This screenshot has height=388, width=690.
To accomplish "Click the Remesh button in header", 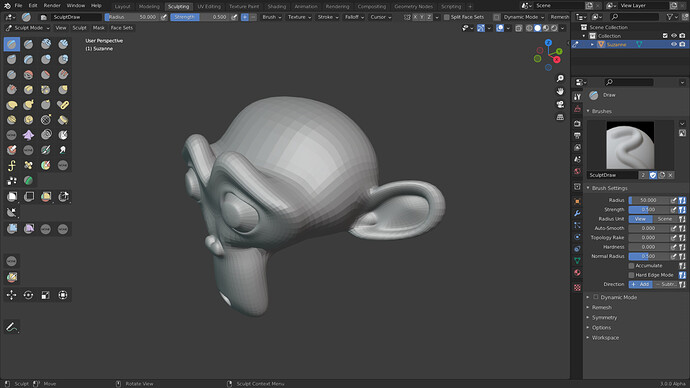I will click(x=559, y=17).
